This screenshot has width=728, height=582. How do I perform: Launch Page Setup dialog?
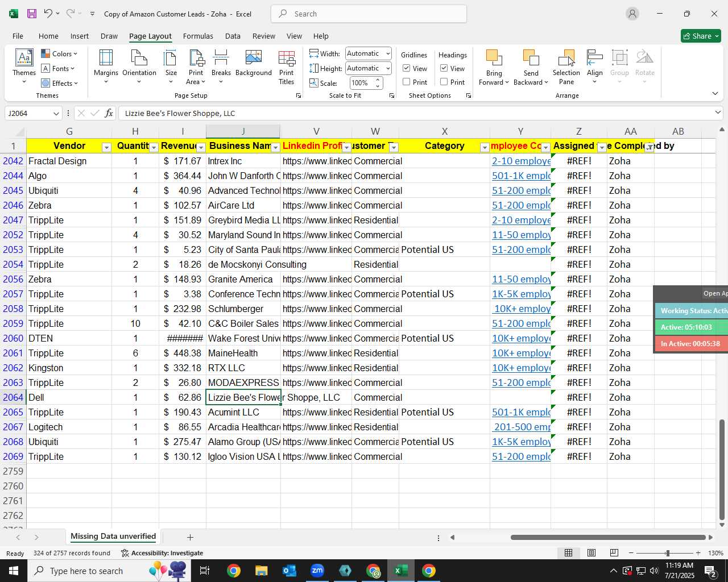[x=299, y=96]
